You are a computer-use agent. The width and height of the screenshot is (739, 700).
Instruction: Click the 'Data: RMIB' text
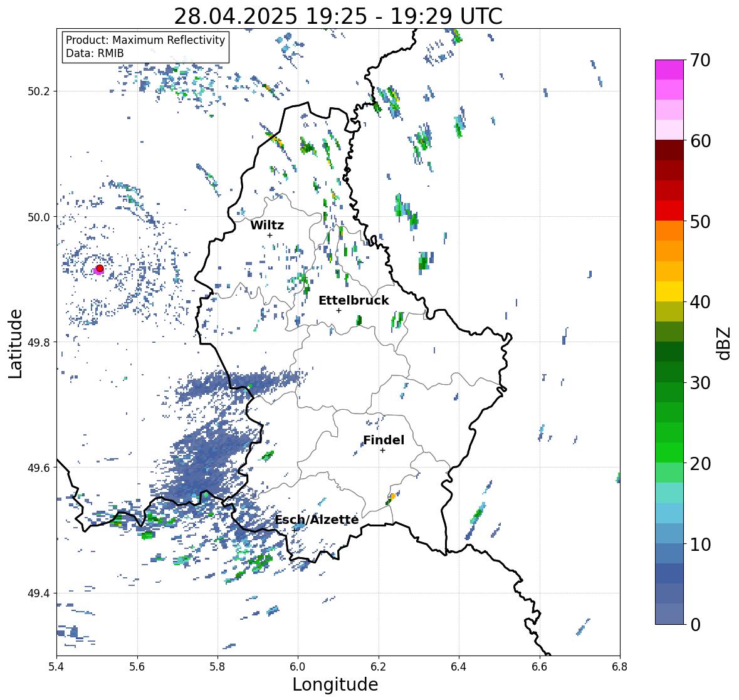[95, 53]
